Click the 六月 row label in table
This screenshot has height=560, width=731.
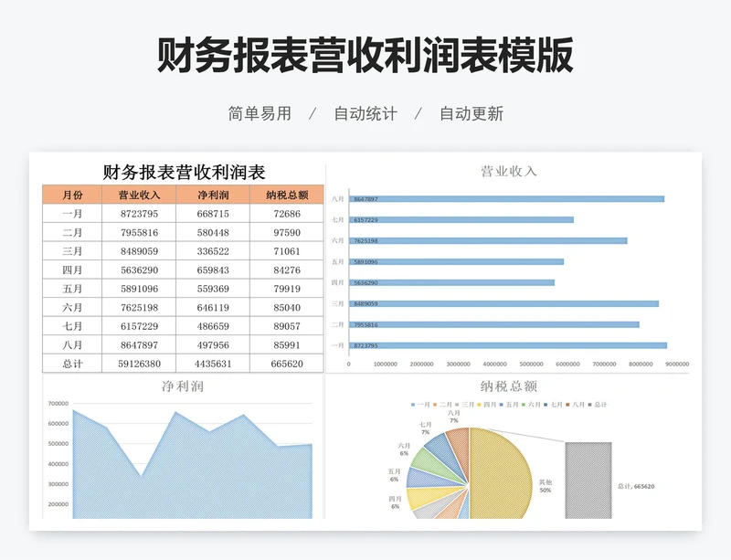tap(72, 307)
